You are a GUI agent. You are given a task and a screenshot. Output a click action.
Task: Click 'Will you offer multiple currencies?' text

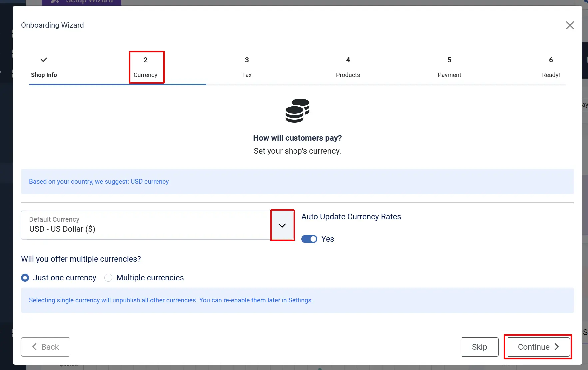tap(81, 259)
